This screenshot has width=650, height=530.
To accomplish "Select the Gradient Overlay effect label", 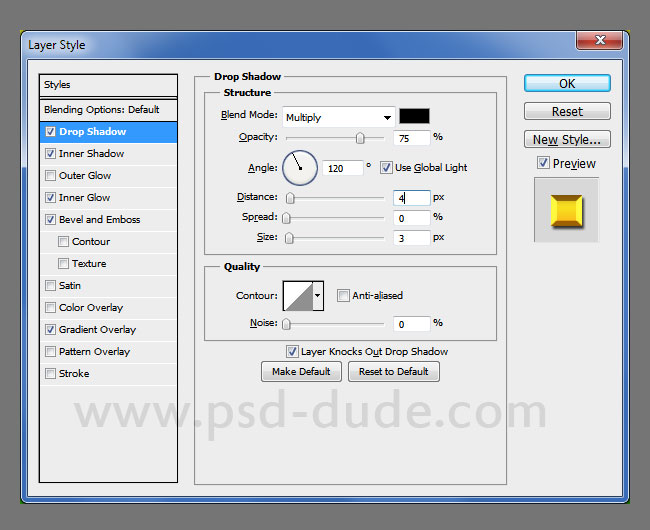I will point(97,329).
